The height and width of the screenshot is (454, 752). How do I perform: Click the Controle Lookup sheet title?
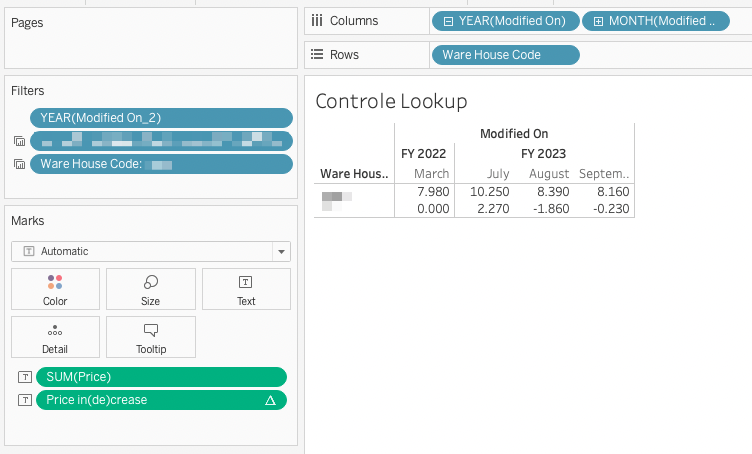click(391, 101)
